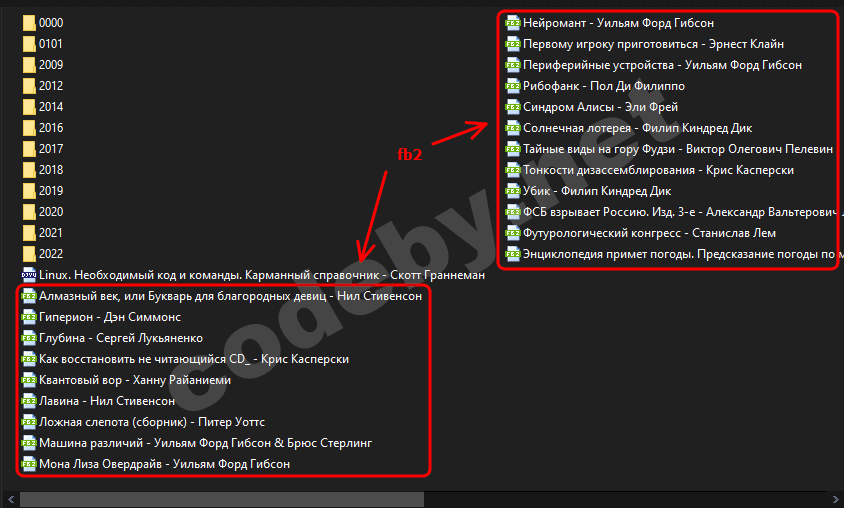This screenshot has width=844, height=508.
Task: Click the 2014 folder icon
Action: 29,107
